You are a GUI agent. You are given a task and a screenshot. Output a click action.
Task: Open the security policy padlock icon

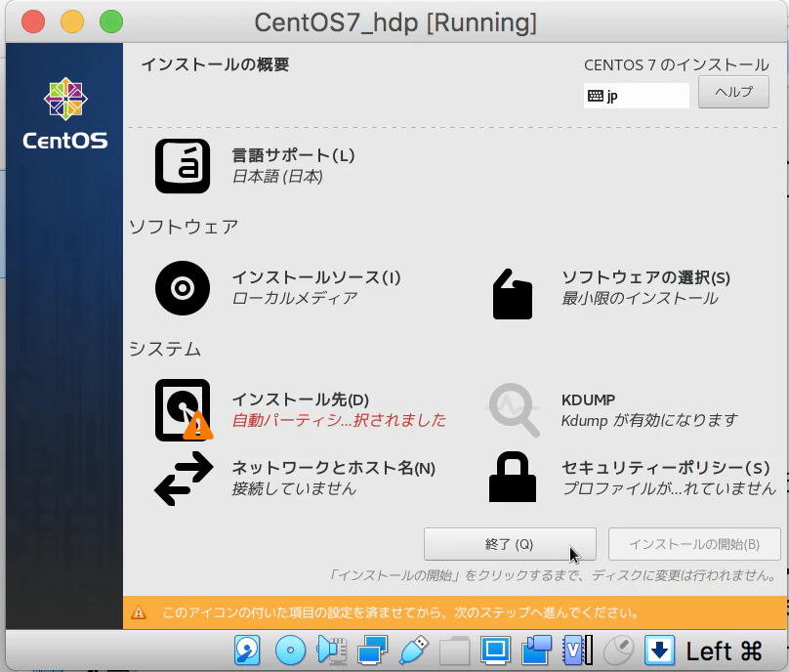click(x=513, y=477)
